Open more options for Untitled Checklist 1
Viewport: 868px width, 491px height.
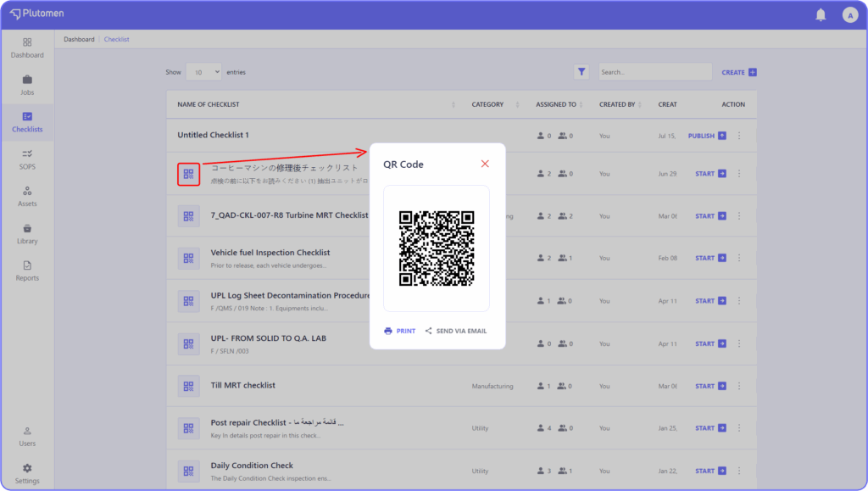tap(739, 136)
